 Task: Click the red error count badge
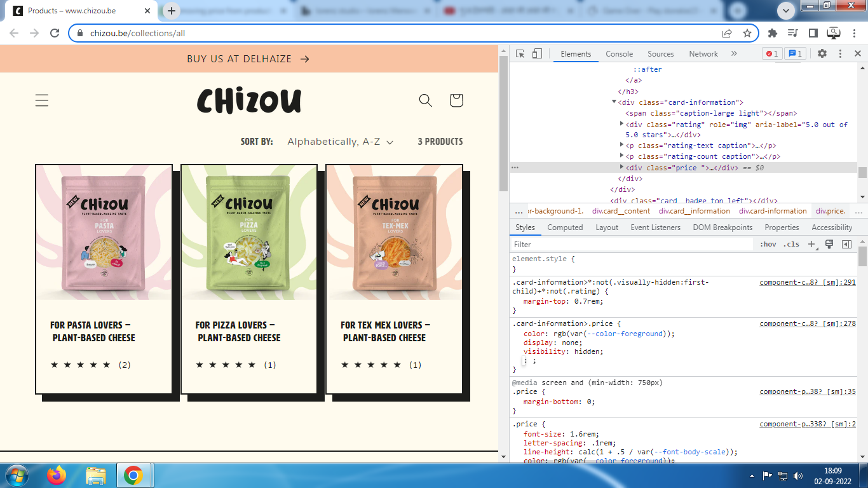773,54
